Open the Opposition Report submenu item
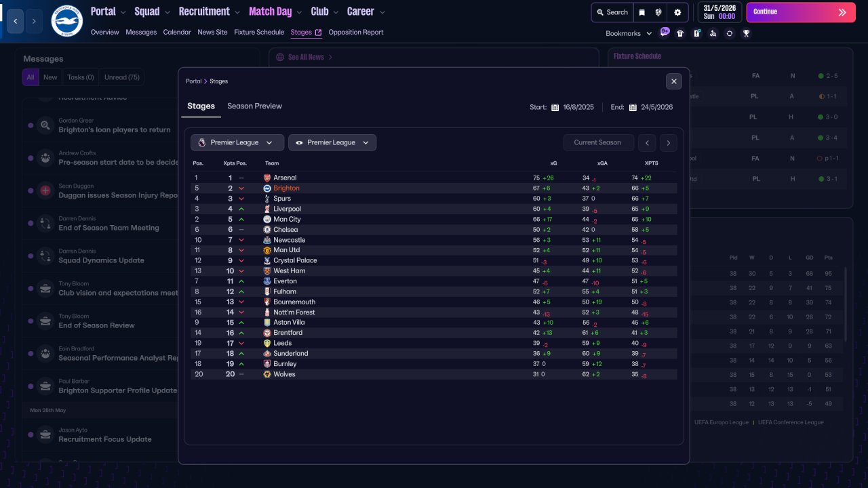 356,32
